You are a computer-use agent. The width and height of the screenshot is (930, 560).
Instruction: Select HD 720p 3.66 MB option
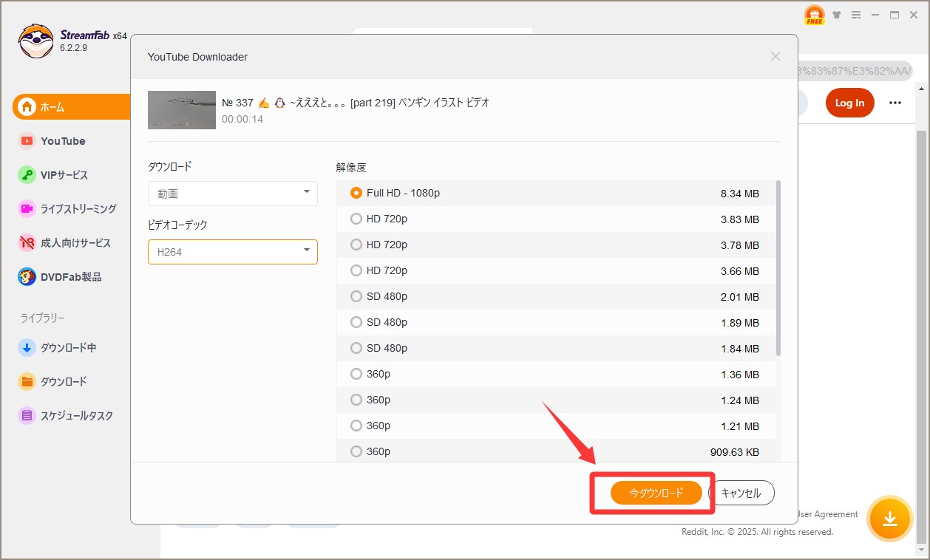coord(556,270)
